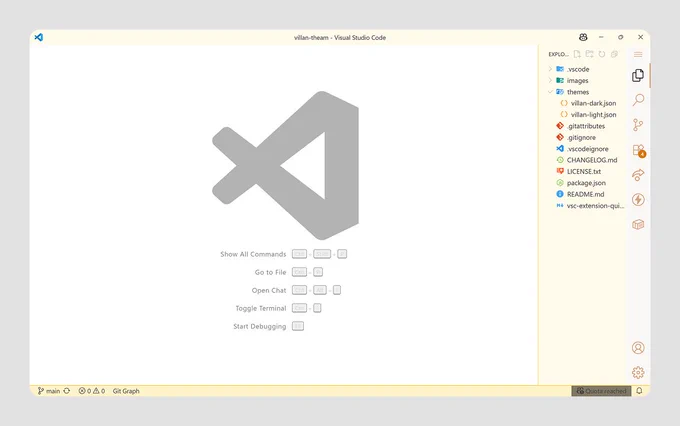The width and height of the screenshot is (680, 426).
Task: Open the Manage gear icon
Action: tap(638, 373)
